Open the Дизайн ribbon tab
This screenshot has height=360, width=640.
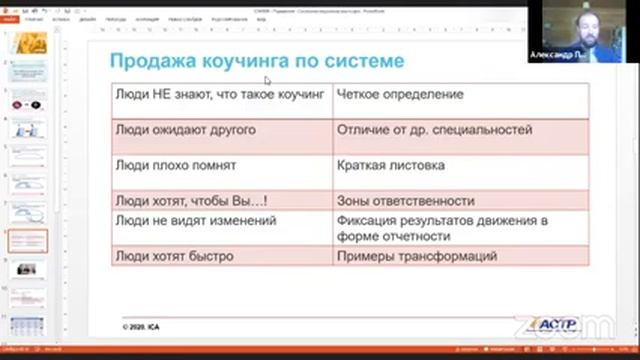[87, 19]
